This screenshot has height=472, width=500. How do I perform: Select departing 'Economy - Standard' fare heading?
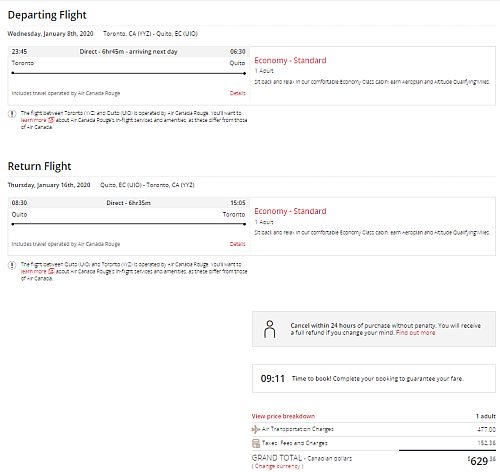(x=290, y=60)
